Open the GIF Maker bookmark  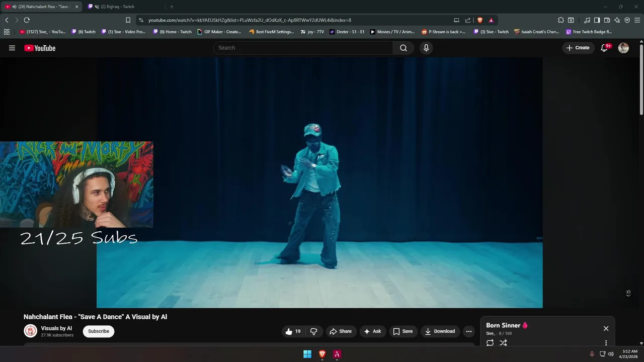point(219,32)
